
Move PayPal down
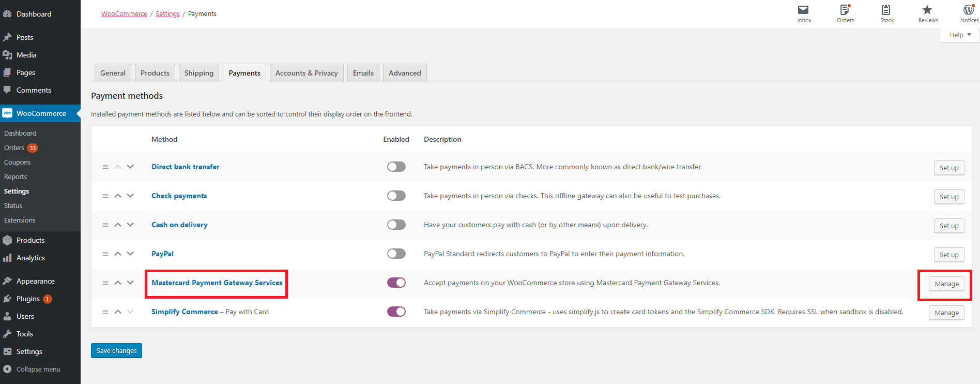point(130,254)
